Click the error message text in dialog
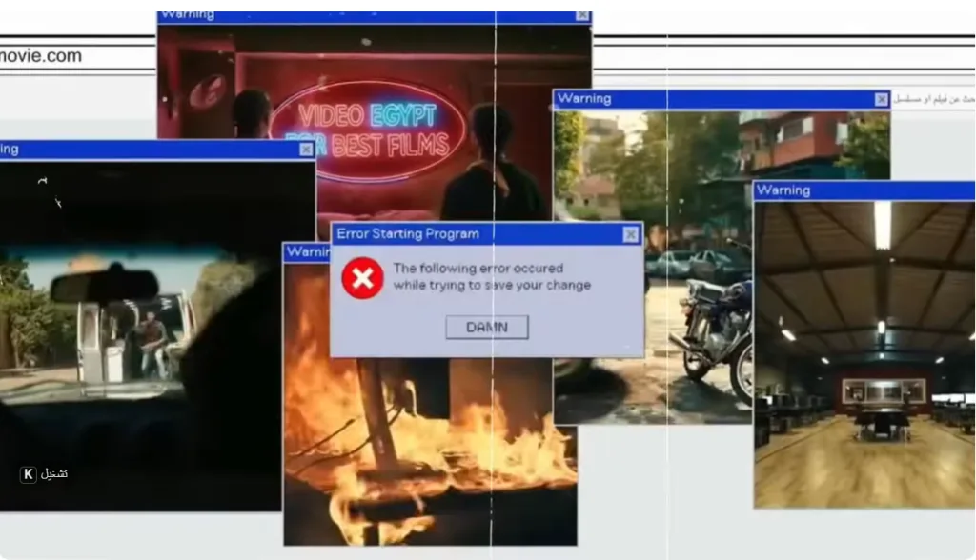The image size is (976, 560). point(492,276)
